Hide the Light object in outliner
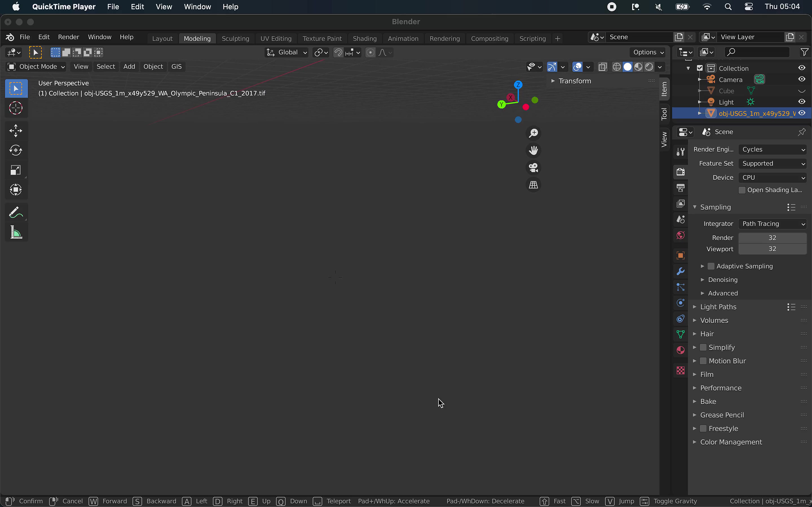Image resolution: width=812 pixels, height=507 pixels. click(802, 102)
